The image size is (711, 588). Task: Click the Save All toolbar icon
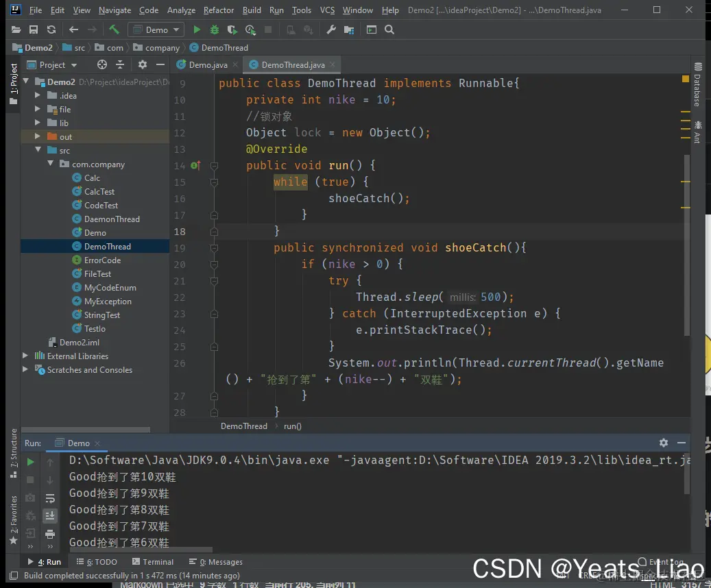[34, 30]
